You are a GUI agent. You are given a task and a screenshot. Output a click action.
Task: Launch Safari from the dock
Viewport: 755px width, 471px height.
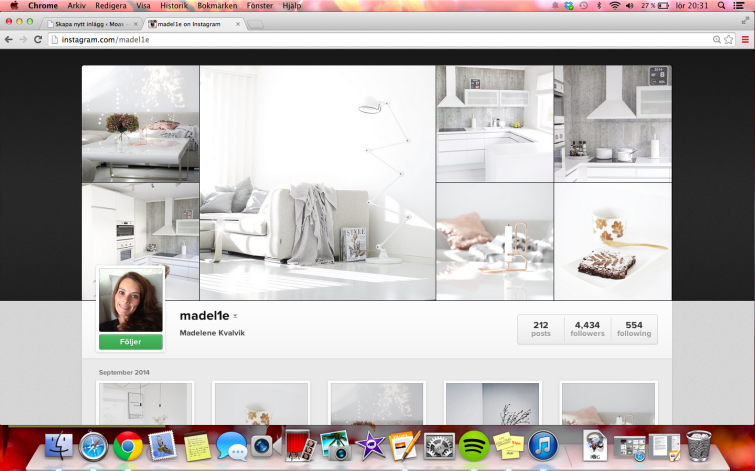tap(93, 446)
